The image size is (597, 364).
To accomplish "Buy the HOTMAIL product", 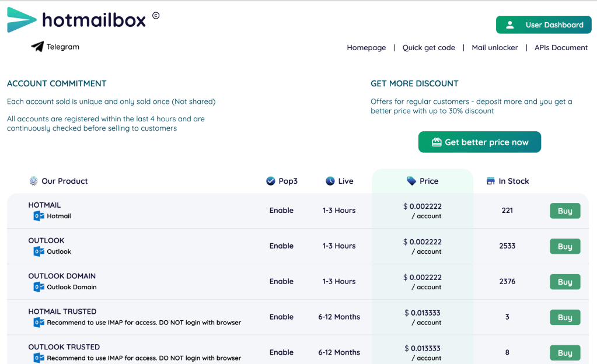I will click(564, 211).
